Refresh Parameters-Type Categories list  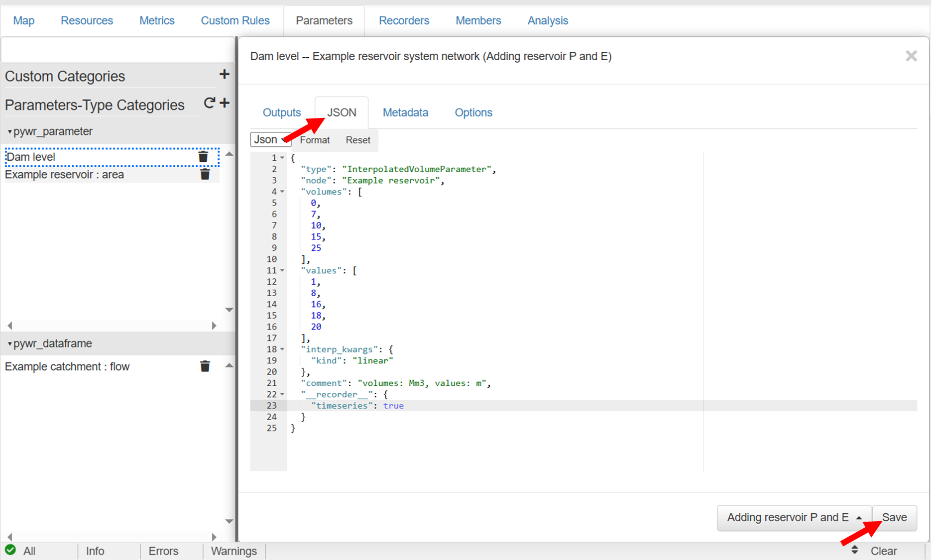pyautogui.click(x=209, y=103)
